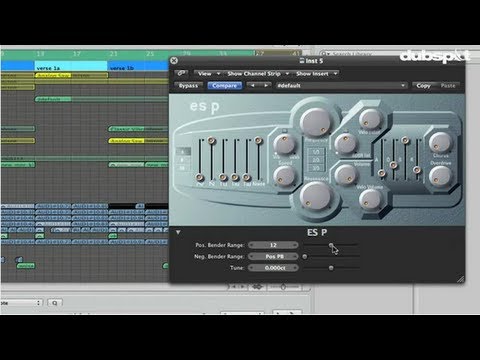Toggle the Compare button
The image size is (480, 360).
coord(224,86)
